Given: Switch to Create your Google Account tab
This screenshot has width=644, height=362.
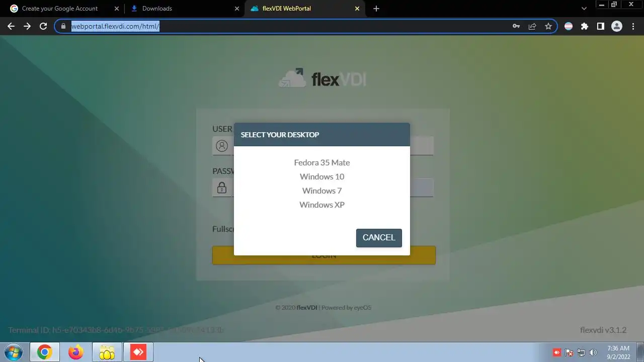Looking at the screenshot, I should [59, 9].
